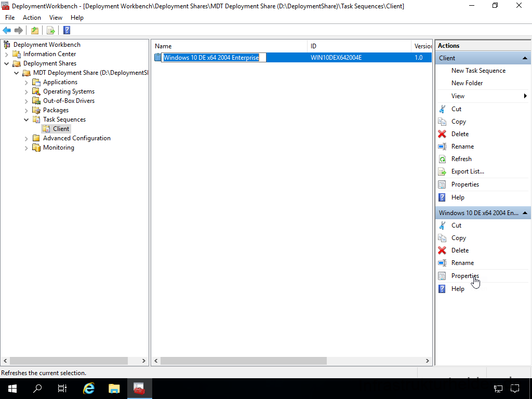Viewport: 532px width, 399px height.
Task: Collapse the MDT Deployment Share node
Action: click(16, 73)
